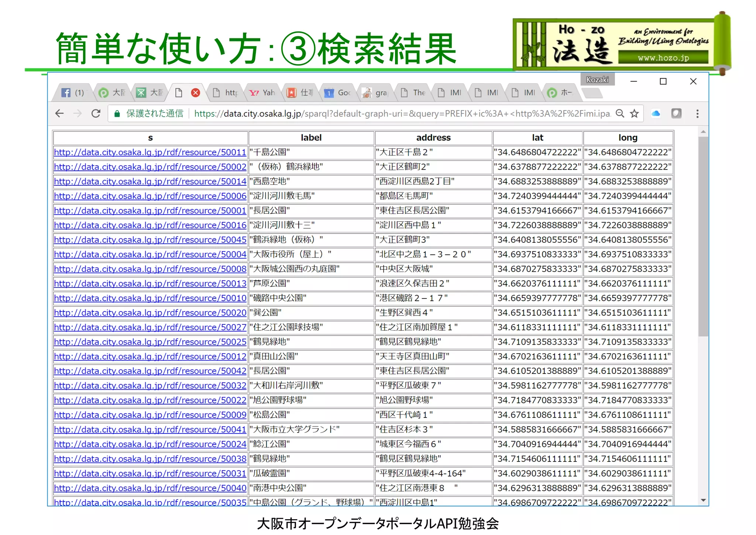
Task: Click the 'label' column header
Action: (x=311, y=138)
